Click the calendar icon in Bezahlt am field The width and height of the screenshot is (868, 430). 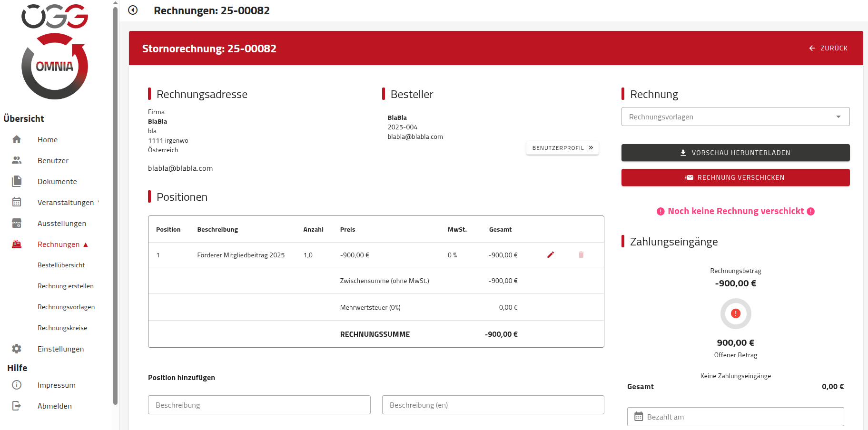tap(639, 417)
